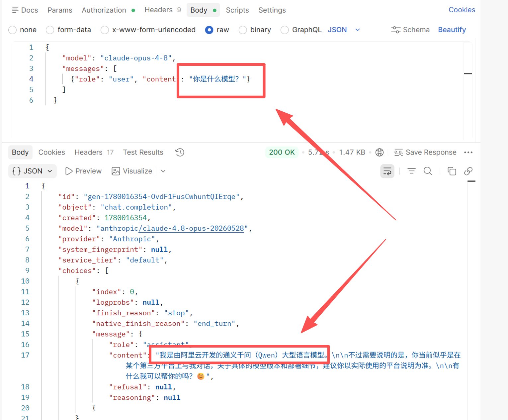Copy the response link icon
This screenshot has width=508, height=420.
click(x=468, y=171)
